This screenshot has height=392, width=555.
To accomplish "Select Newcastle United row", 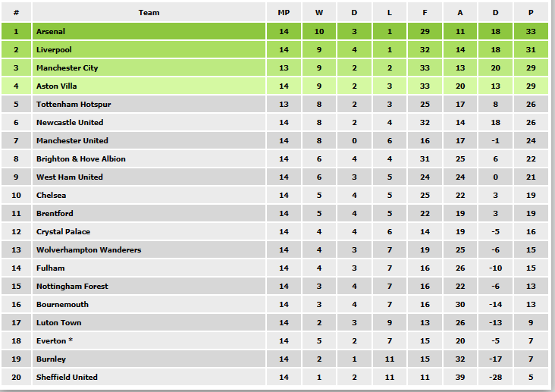I will tap(274, 122).
